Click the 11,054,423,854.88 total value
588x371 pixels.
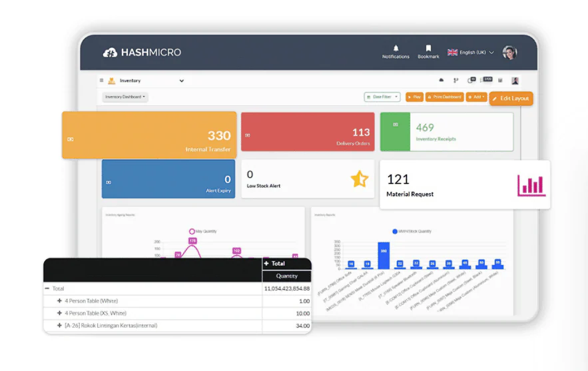(287, 288)
